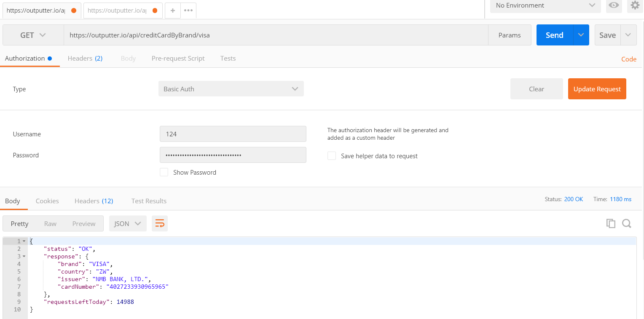Click Update Request to apply auth

(597, 89)
